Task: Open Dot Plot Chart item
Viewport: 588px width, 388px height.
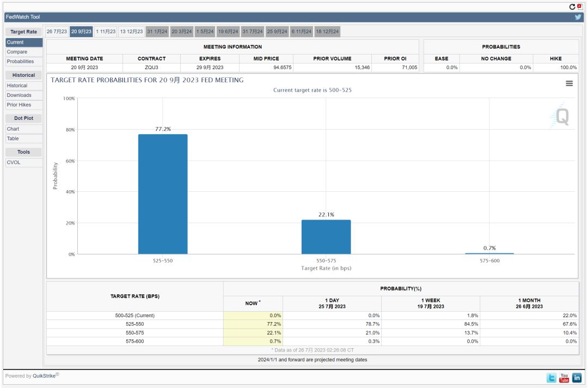Action: coord(23,129)
